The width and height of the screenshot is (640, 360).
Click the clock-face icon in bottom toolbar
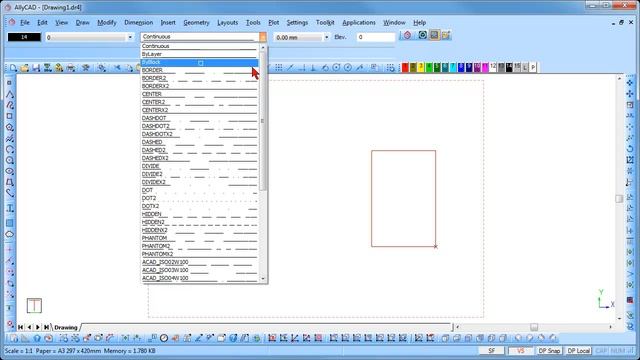164,338
